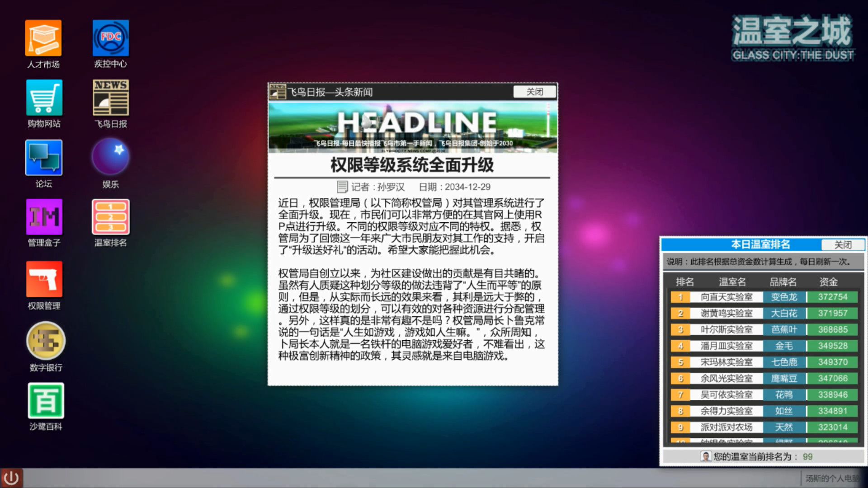The image size is (868, 488).
Task: Open the 论坛 forum
Action: coord(44,159)
